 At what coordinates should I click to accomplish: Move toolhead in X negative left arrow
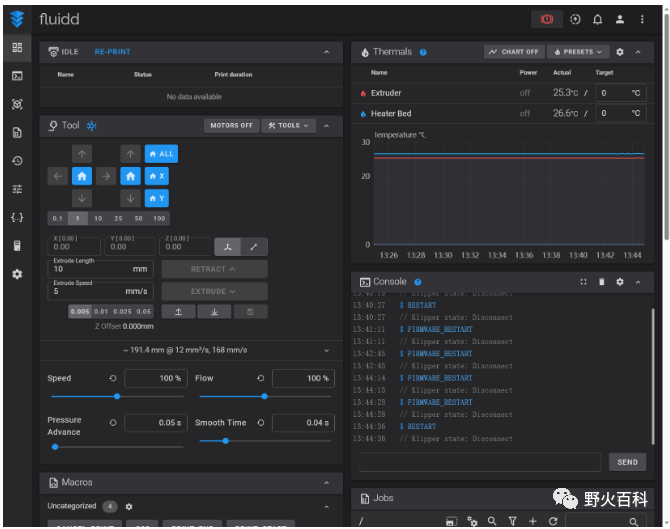pyautogui.click(x=58, y=176)
